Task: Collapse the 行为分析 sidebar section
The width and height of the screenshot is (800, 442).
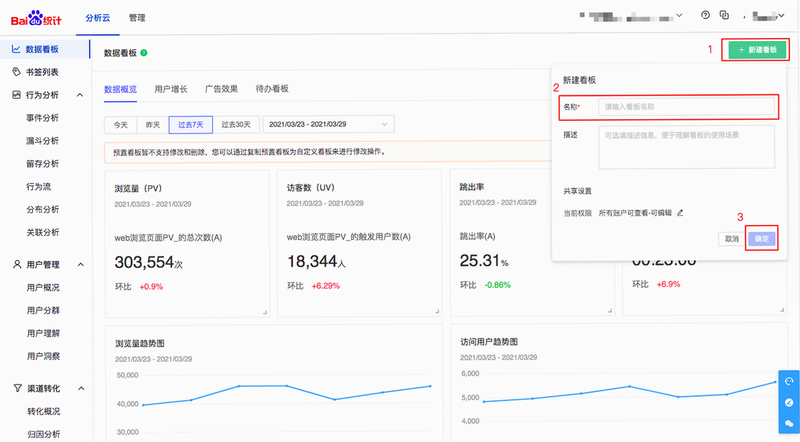Action: click(80, 95)
